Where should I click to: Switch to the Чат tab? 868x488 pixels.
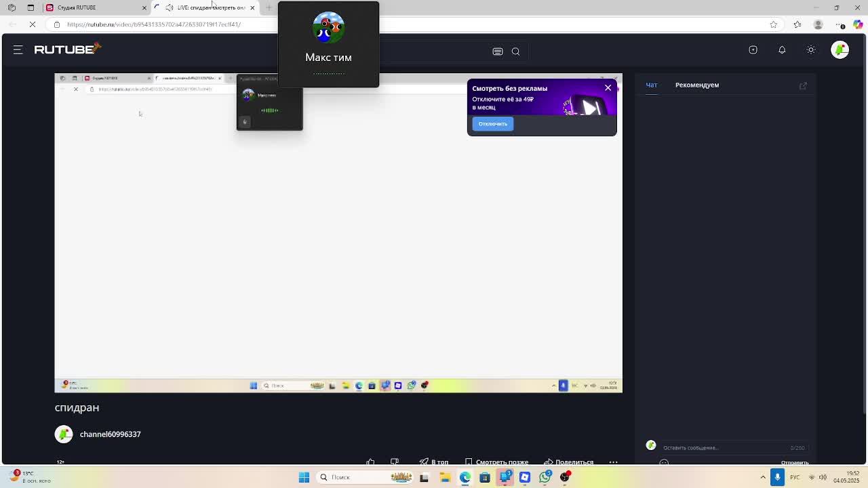652,85
